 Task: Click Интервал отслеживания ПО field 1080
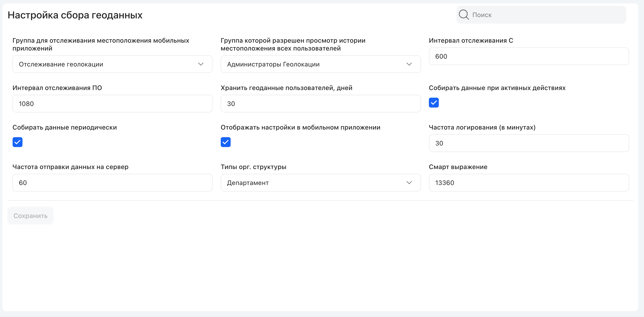[x=112, y=103]
